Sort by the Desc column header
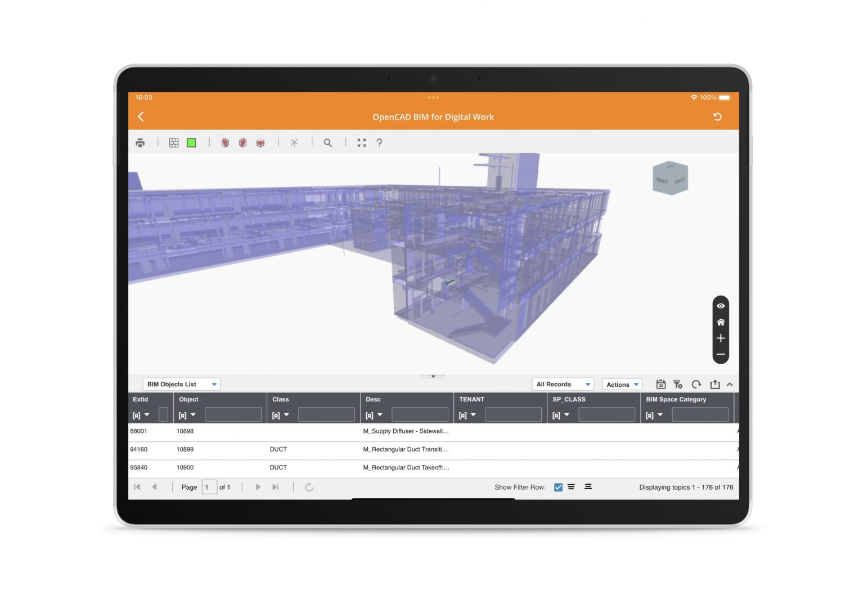This screenshot has height=608, width=868. [373, 400]
